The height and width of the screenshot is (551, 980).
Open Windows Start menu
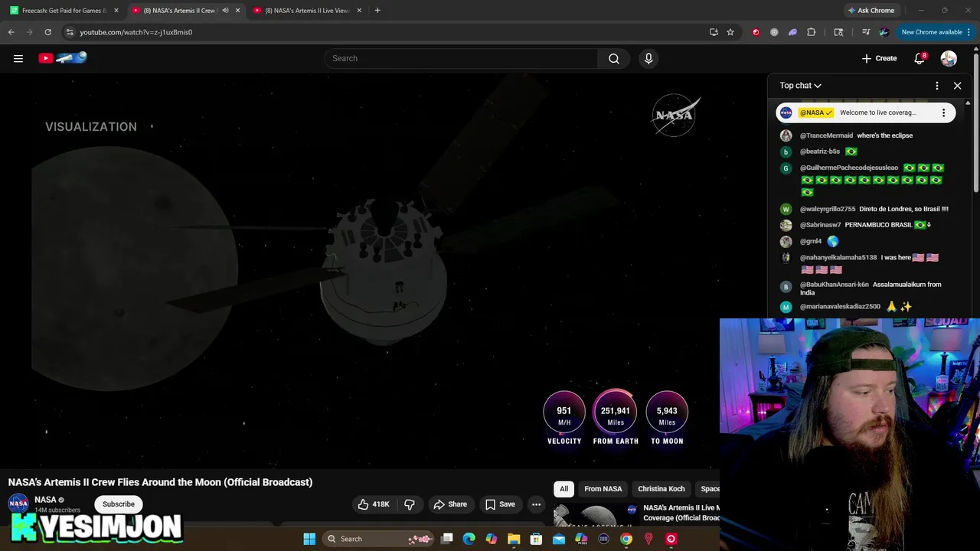tap(309, 539)
